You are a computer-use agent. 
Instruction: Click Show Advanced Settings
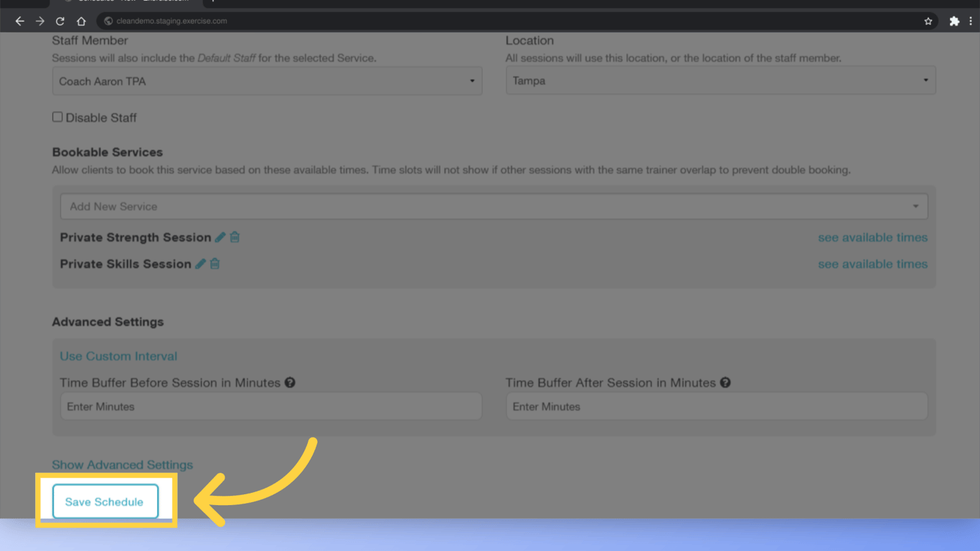coord(122,465)
